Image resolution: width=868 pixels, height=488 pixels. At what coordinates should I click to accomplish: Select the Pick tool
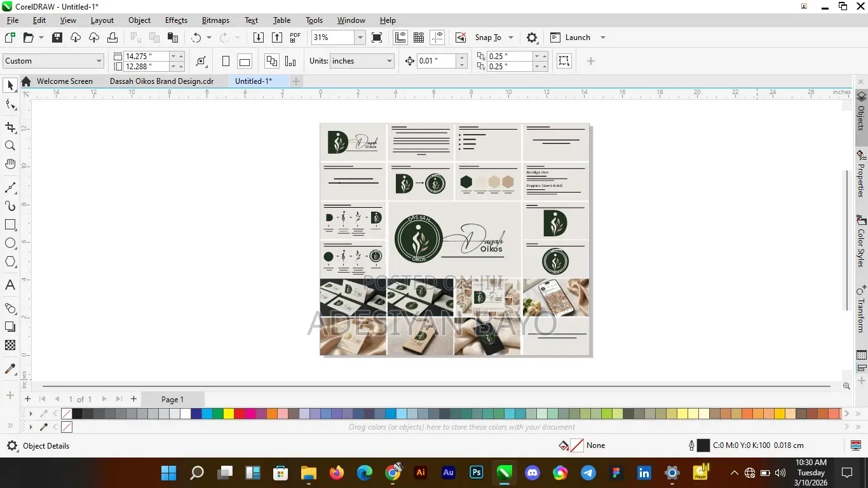[10, 85]
